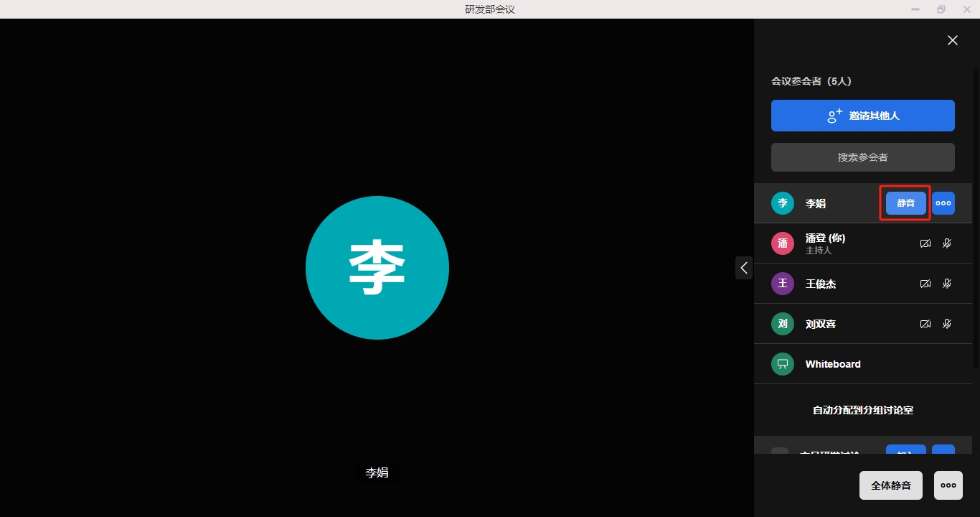The height and width of the screenshot is (517, 980).
Task: Click the muted microphone icon for 王俊杰
Action: 947,284
